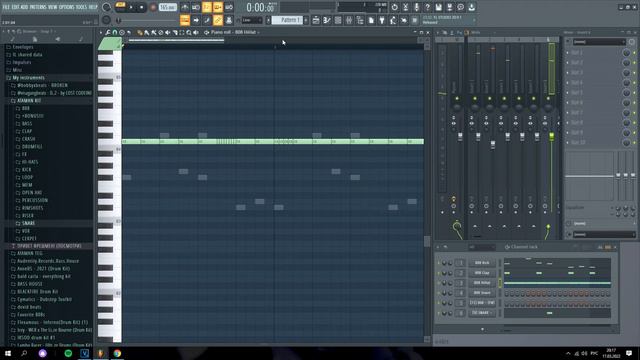Screen dimensions: 640x360
Task: Show the mixer view icon
Action: tap(349, 20)
